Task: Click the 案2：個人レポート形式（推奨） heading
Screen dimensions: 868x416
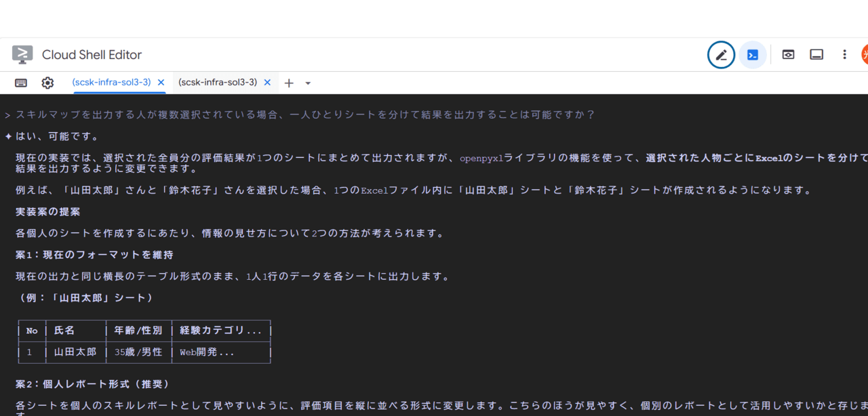Action: click(x=92, y=384)
